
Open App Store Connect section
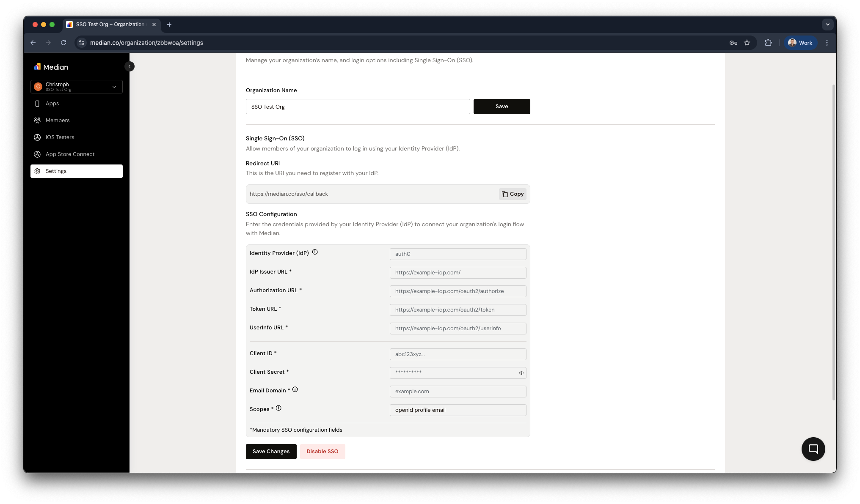click(70, 154)
